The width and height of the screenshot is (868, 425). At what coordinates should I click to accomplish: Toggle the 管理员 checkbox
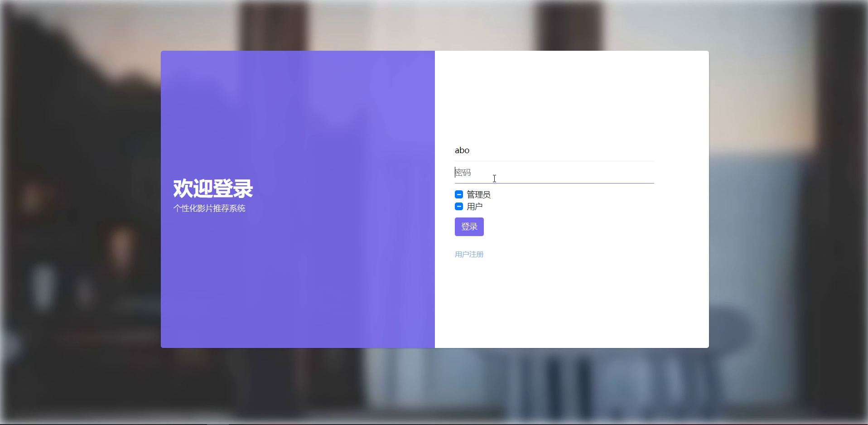[459, 194]
